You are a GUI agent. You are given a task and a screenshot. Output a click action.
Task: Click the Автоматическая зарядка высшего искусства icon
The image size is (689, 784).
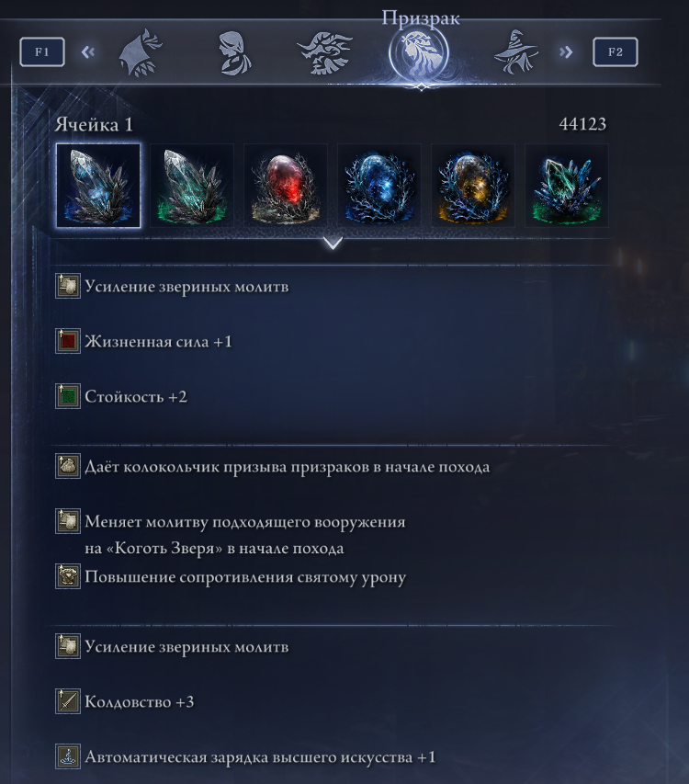click(67, 756)
